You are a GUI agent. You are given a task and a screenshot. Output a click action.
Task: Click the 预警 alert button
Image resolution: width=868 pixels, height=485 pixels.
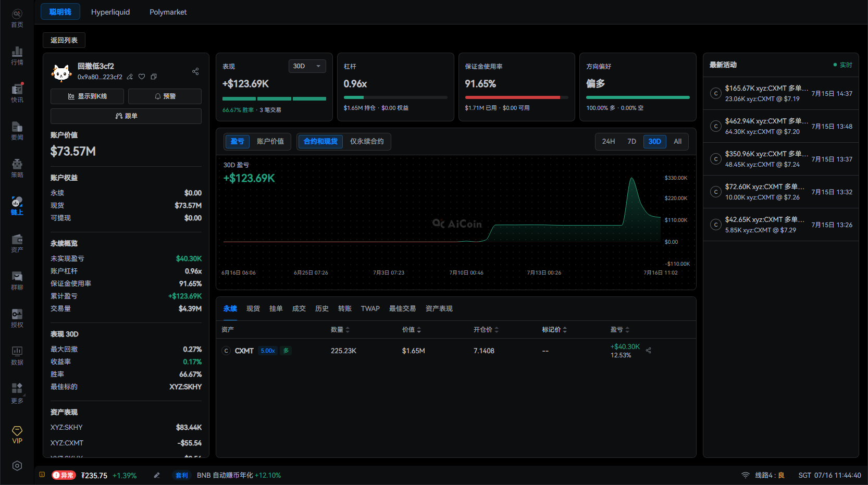pos(165,96)
